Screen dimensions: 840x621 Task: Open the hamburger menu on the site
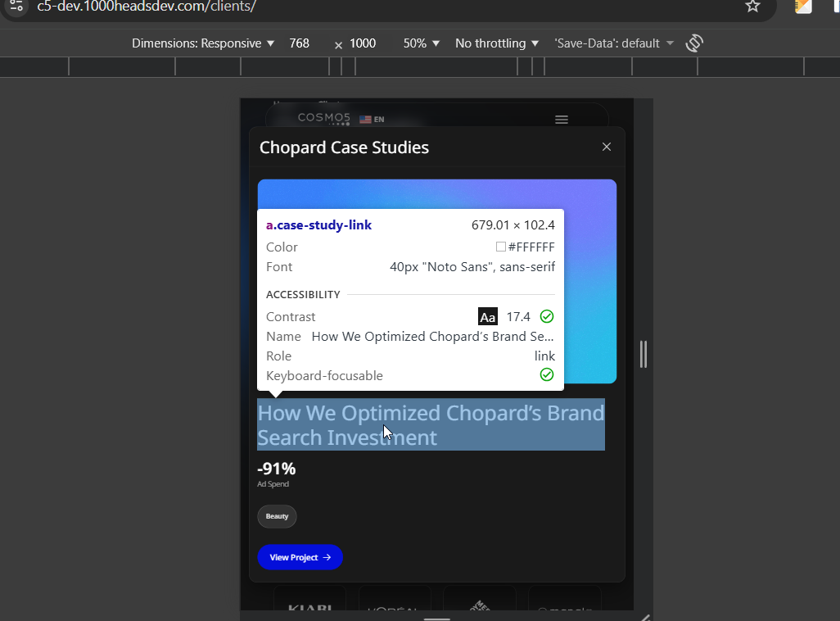tap(562, 120)
